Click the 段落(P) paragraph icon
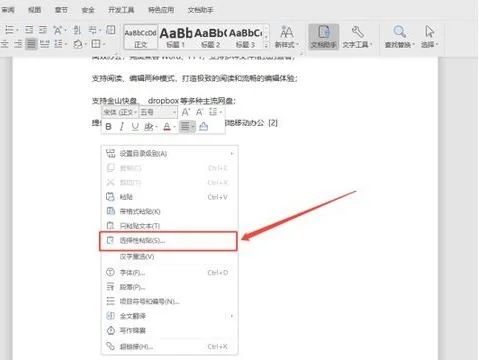The image size is (479, 360). point(110,287)
